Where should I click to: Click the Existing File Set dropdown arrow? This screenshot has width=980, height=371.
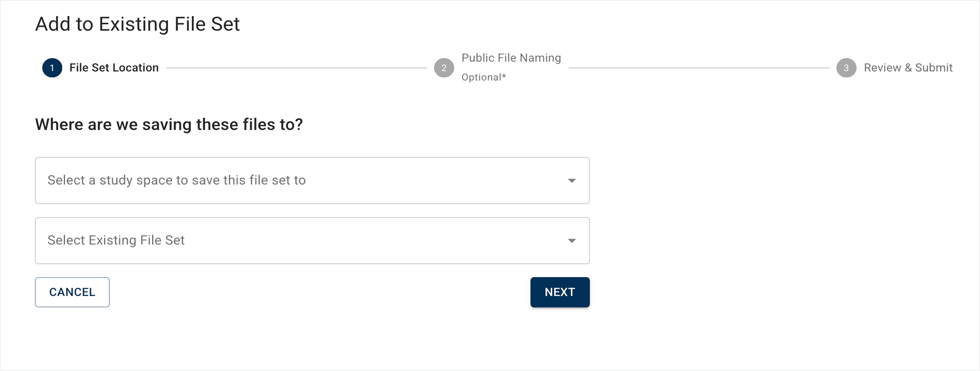click(x=572, y=241)
